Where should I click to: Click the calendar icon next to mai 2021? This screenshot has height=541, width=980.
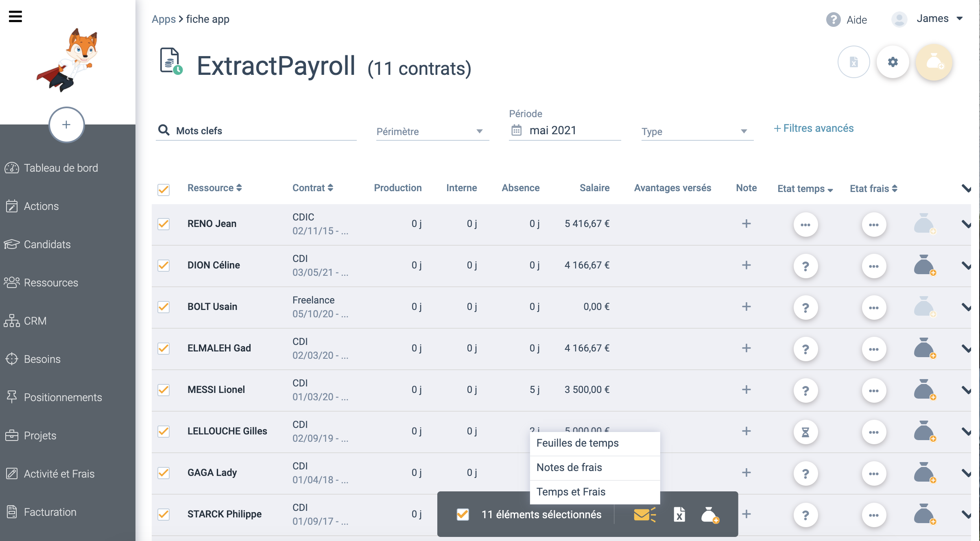tap(516, 130)
